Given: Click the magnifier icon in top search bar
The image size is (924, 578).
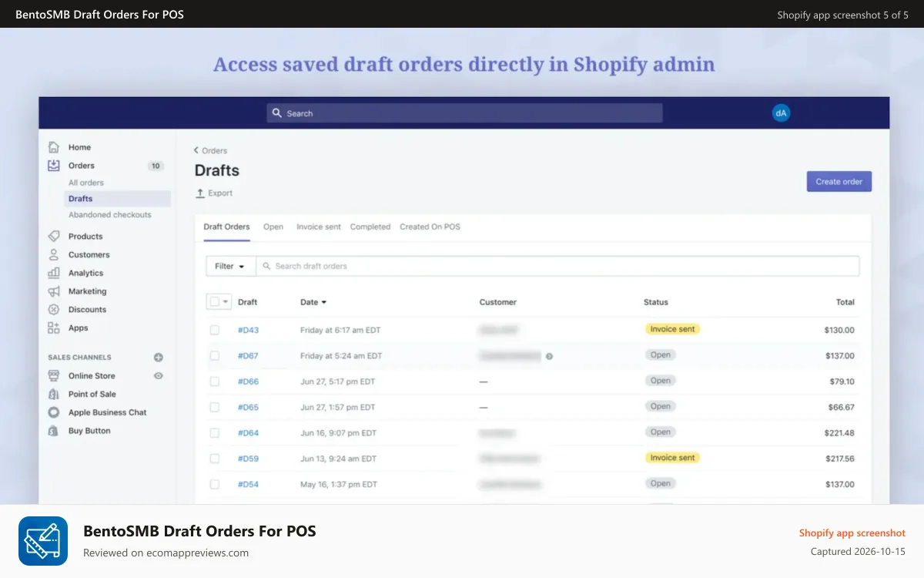Looking at the screenshot, I should 278,113.
